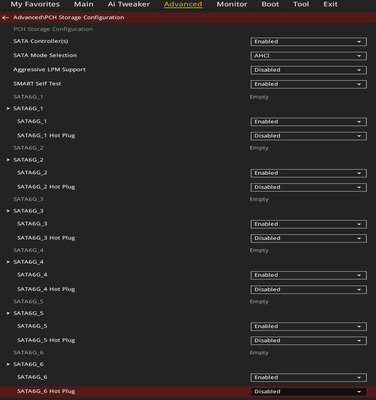Open Aggressive LPM Support dropdown
The image size is (376, 400).
pos(308,70)
